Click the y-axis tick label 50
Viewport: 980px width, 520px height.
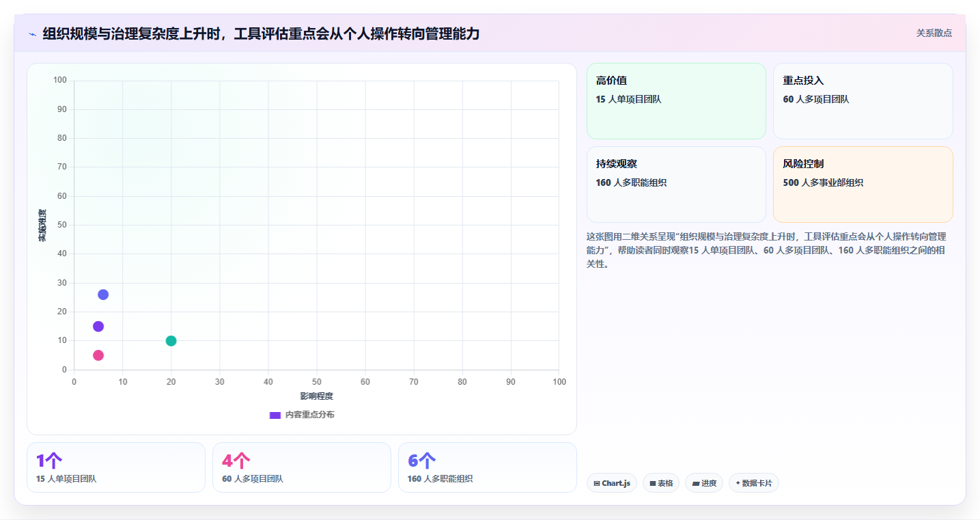[x=62, y=225]
